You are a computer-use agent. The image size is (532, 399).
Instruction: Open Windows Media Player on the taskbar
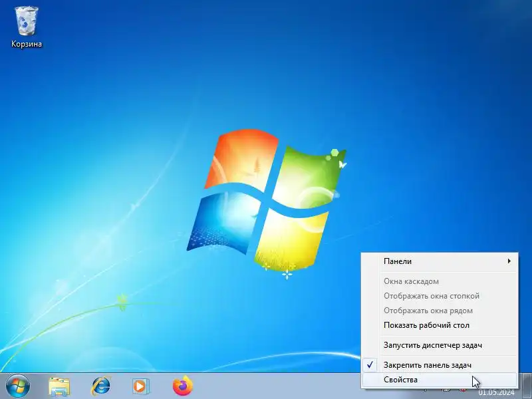point(140,386)
